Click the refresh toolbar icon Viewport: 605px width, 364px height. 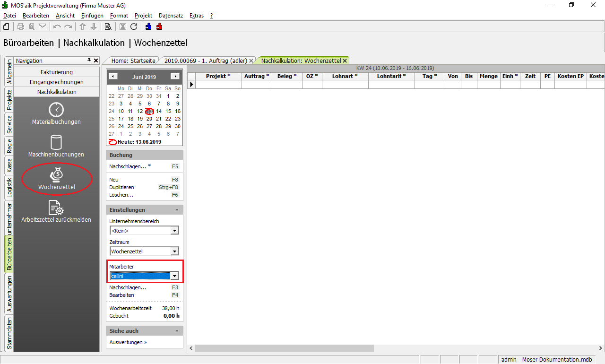click(x=134, y=26)
